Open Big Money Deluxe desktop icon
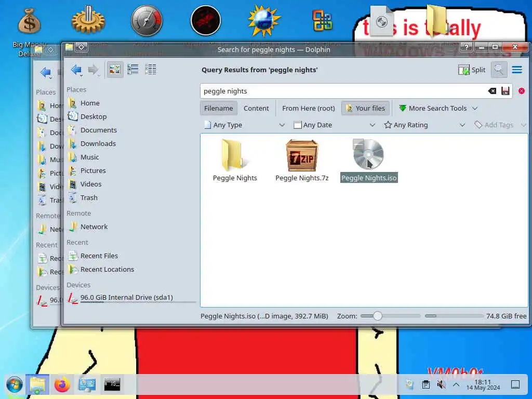The height and width of the screenshot is (399, 532). 29,32
